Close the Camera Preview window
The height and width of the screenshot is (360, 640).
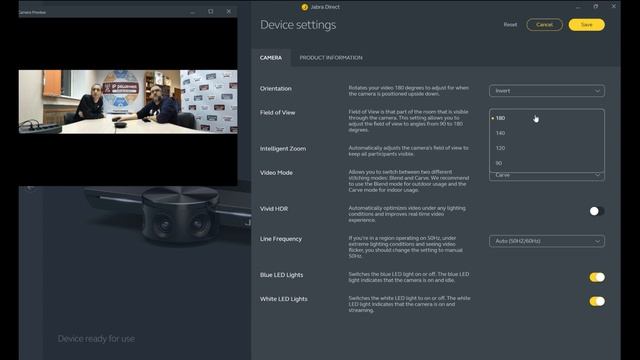pyautogui.click(x=229, y=11)
